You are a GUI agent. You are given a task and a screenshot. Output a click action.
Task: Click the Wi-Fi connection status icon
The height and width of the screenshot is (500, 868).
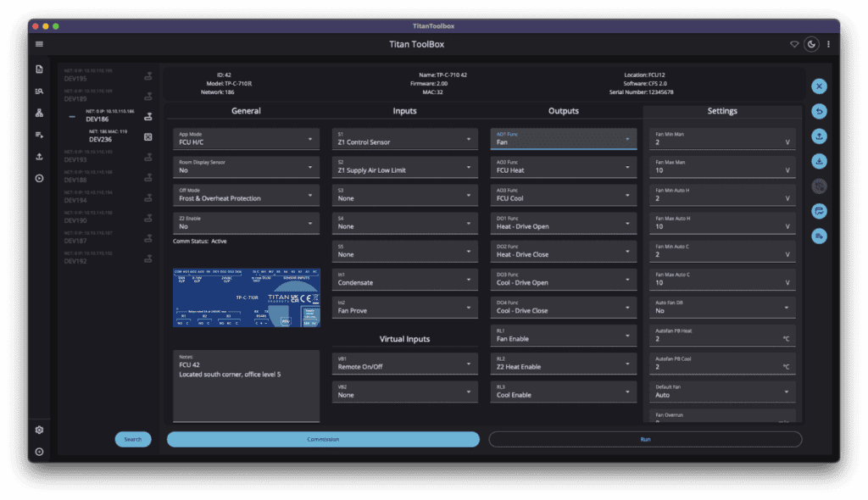coord(794,44)
